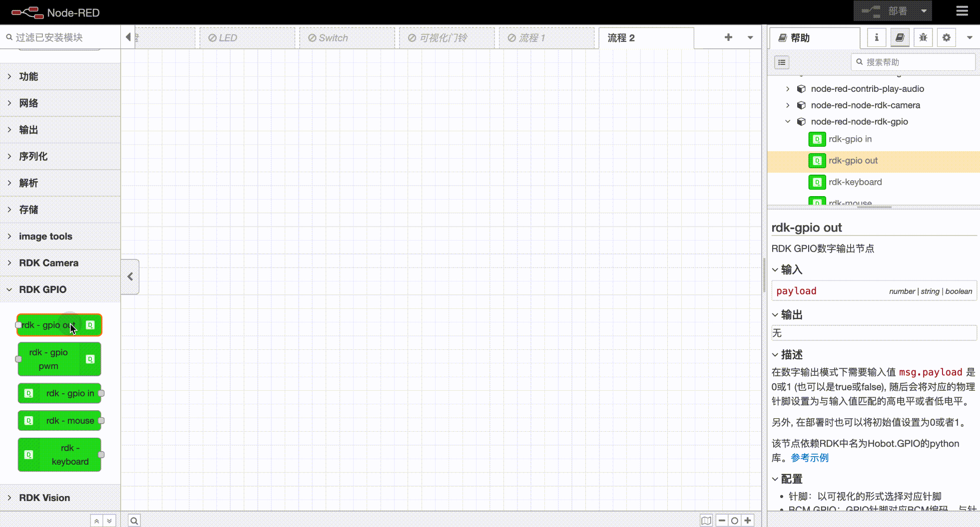The image size is (980, 527).
Task: Expand the 存储 palette category
Action: tap(60, 210)
